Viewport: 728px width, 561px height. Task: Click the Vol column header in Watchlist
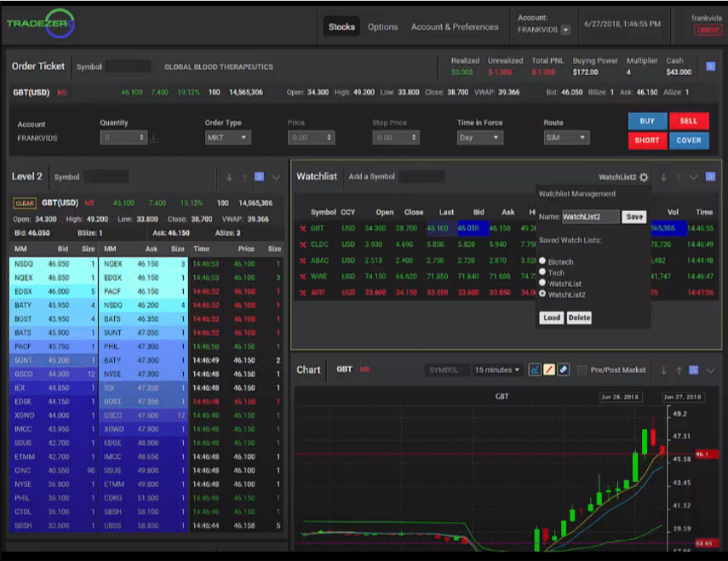pos(673,212)
